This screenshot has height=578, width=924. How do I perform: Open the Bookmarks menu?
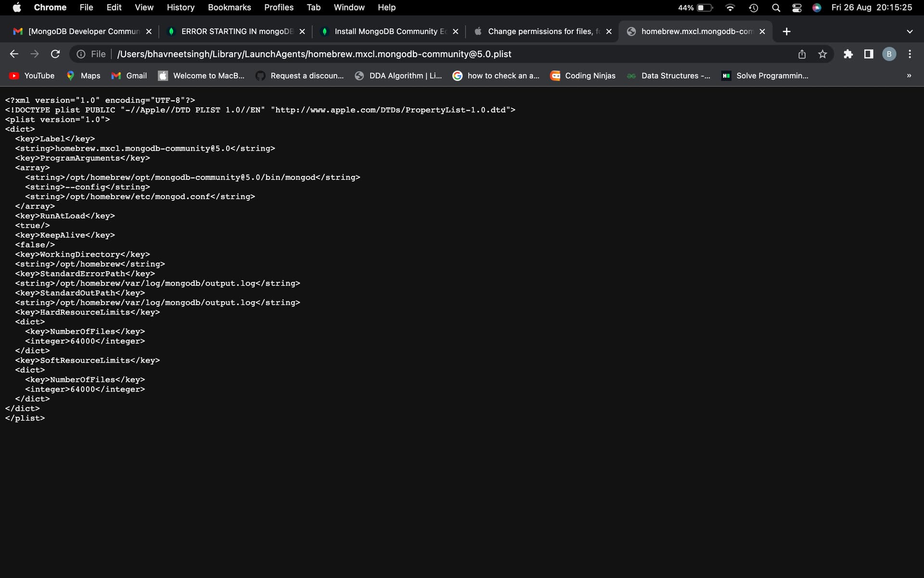229,8
